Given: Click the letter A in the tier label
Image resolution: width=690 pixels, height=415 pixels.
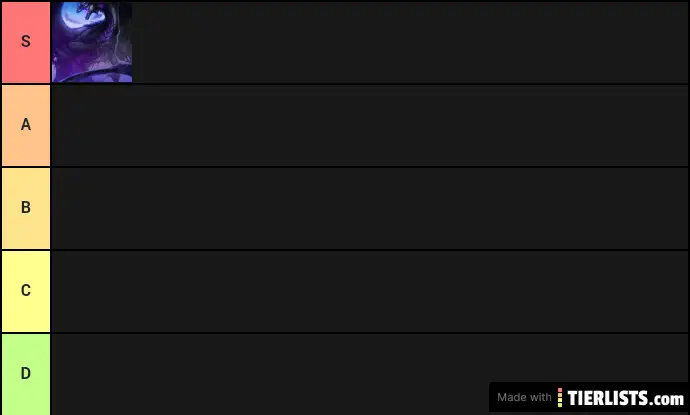Looking at the screenshot, I should (26, 125).
